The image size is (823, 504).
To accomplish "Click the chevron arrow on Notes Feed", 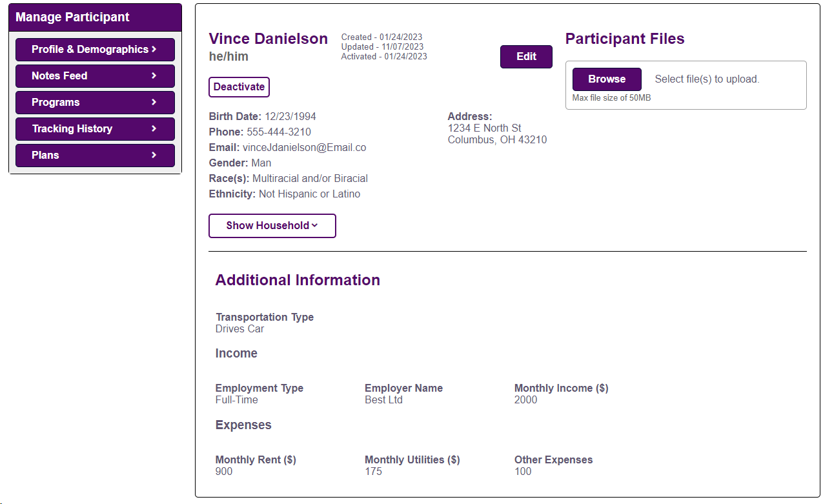I will coord(154,76).
